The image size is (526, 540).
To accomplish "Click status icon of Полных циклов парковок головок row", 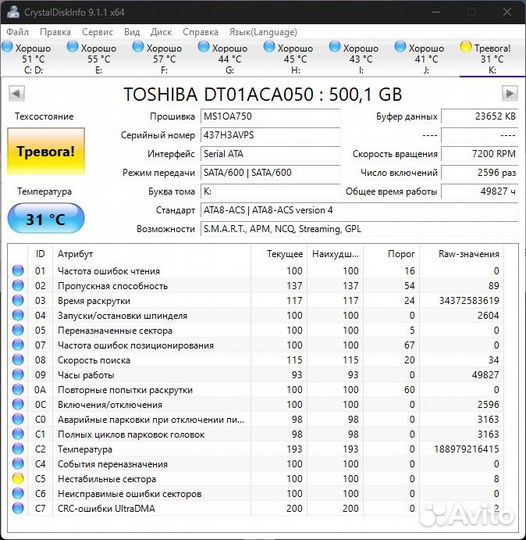I will [18, 434].
